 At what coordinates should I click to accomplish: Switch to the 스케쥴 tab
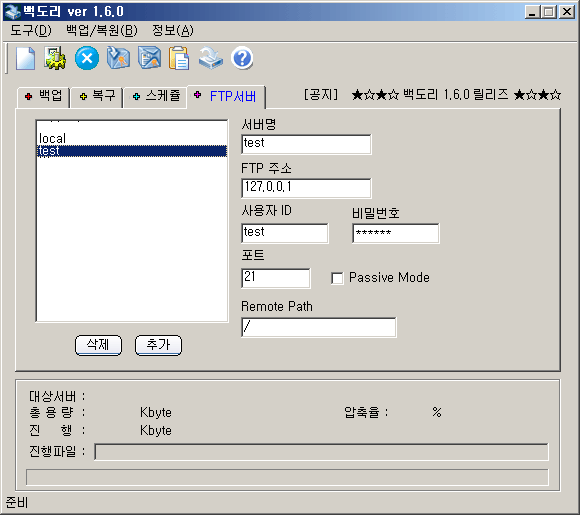tap(155, 96)
